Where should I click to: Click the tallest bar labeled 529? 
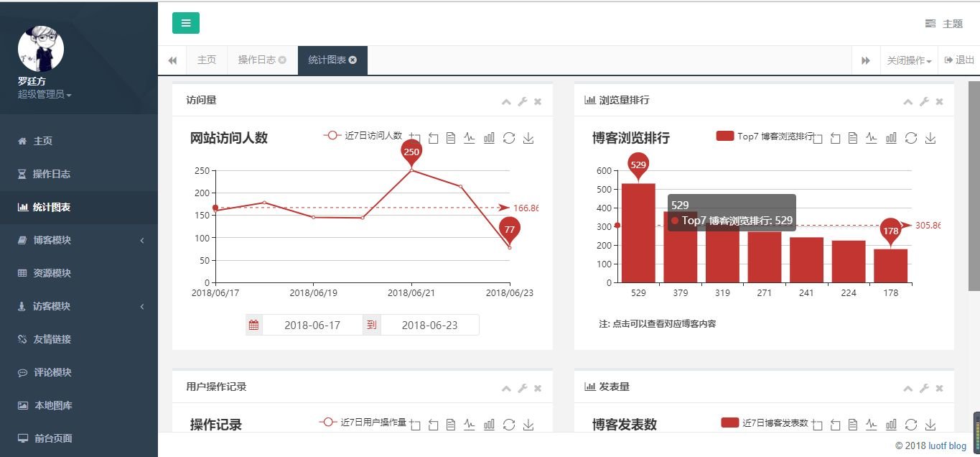pyautogui.click(x=638, y=233)
